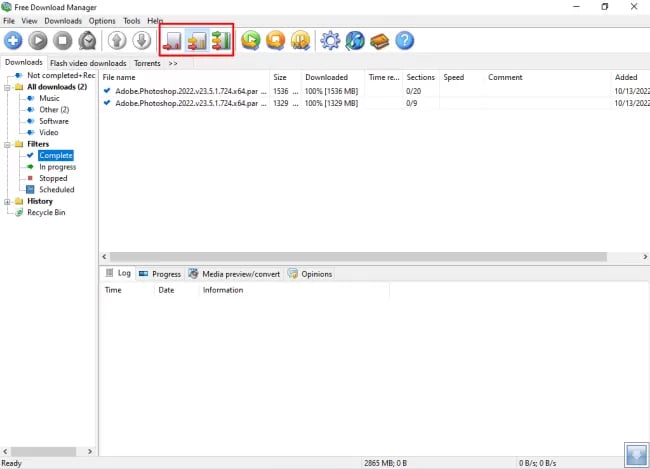Click the Date column header in log

pyautogui.click(x=177, y=290)
